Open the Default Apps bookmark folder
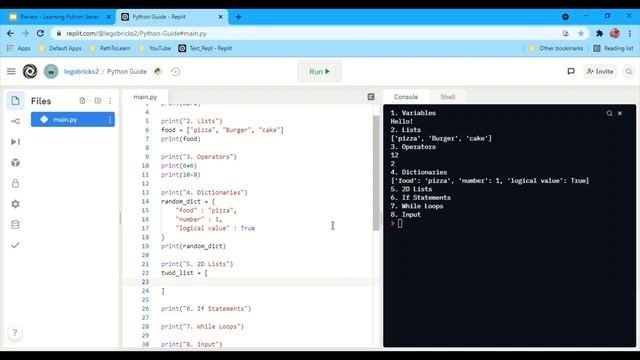The image size is (640, 360). click(60, 48)
